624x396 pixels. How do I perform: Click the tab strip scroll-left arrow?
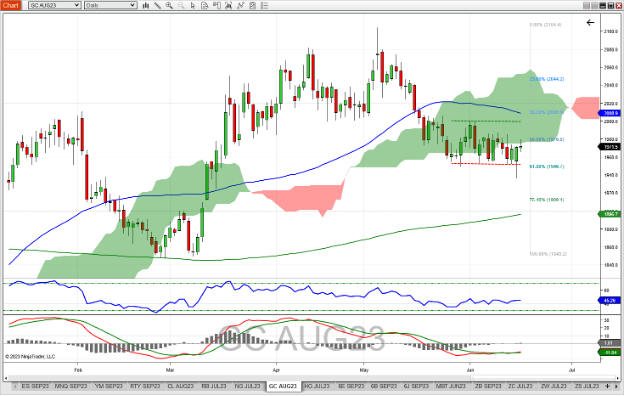pyautogui.click(x=14, y=386)
